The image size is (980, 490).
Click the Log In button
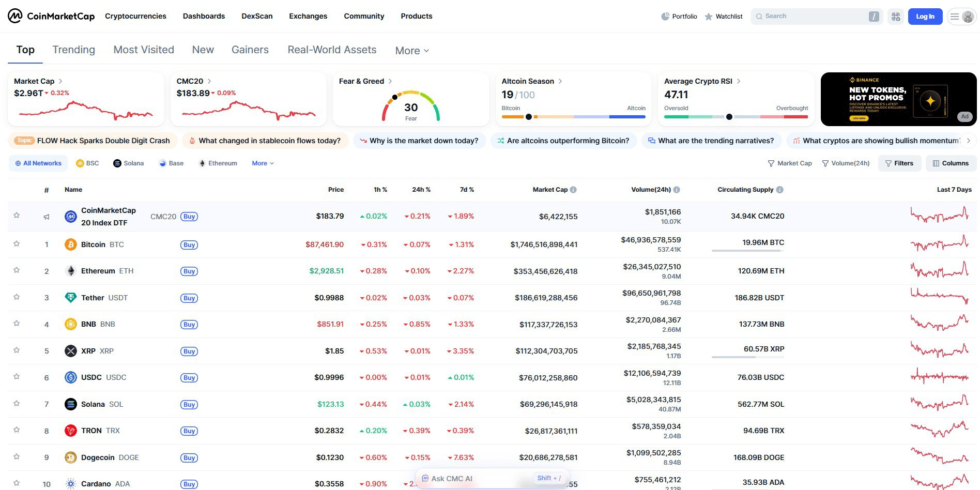point(925,17)
